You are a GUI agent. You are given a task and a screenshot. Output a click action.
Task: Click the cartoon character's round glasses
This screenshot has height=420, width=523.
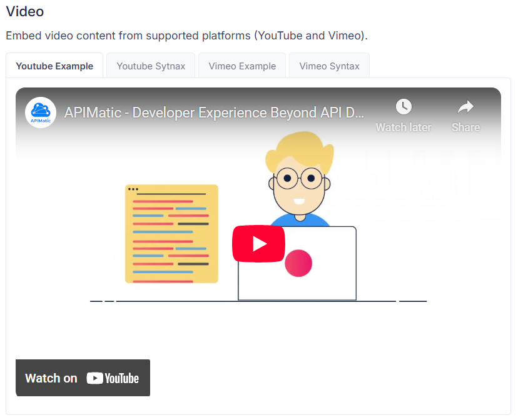point(298,179)
